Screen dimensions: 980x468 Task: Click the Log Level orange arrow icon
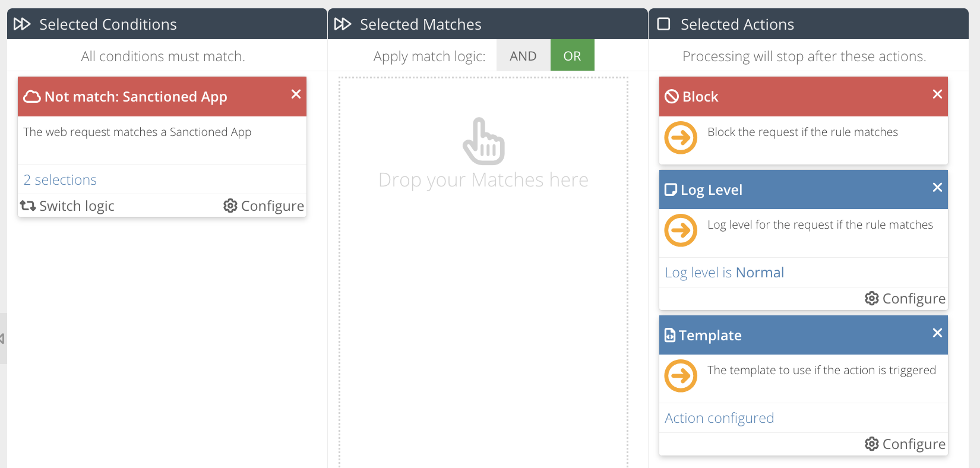(681, 230)
